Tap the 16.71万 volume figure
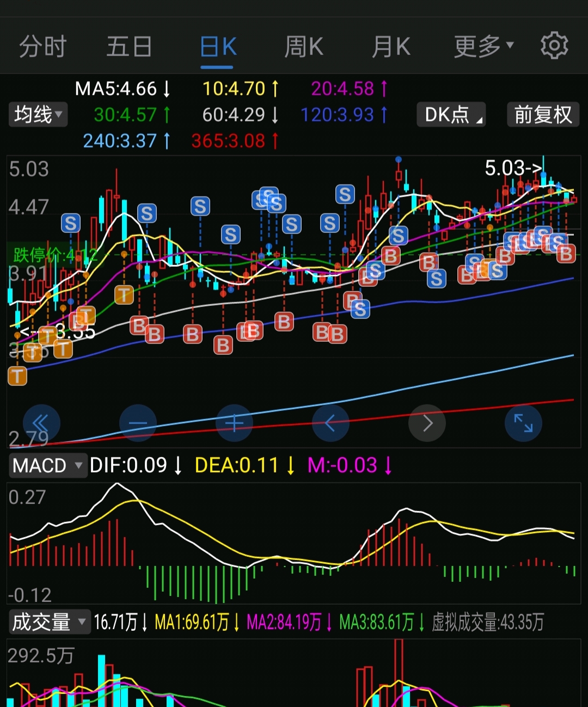588x707 pixels. (120, 622)
